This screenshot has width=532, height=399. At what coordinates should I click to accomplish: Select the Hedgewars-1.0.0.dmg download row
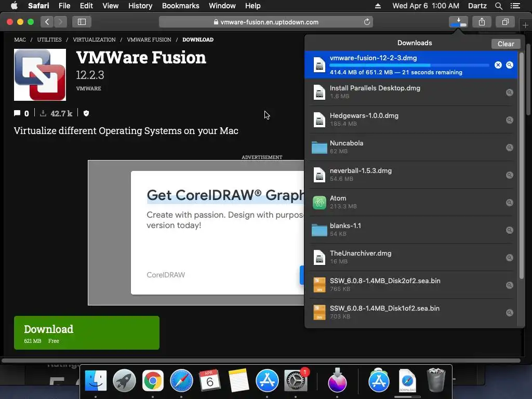pyautogui.click(x=411, y=120)
